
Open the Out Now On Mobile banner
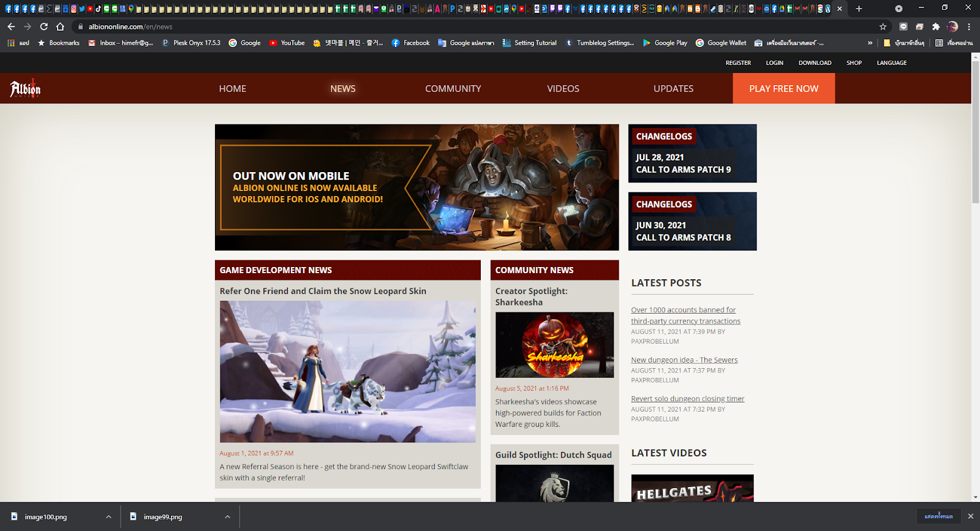tap(417, 187)
